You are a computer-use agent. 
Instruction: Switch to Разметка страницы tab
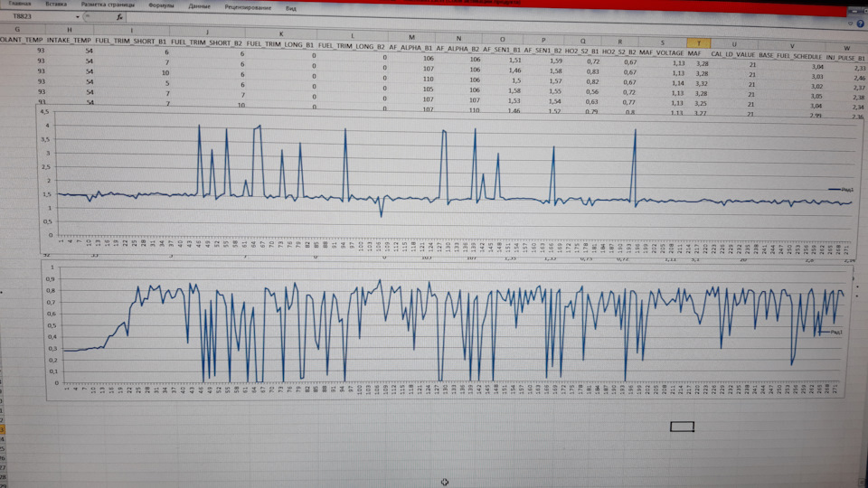(108, 5)
